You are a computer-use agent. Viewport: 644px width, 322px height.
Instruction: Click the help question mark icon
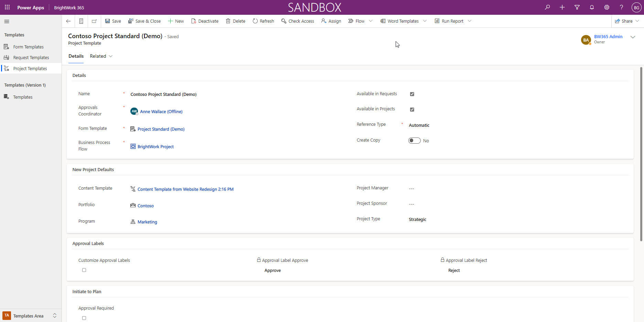pyautogui.click(x=621, y=7)
